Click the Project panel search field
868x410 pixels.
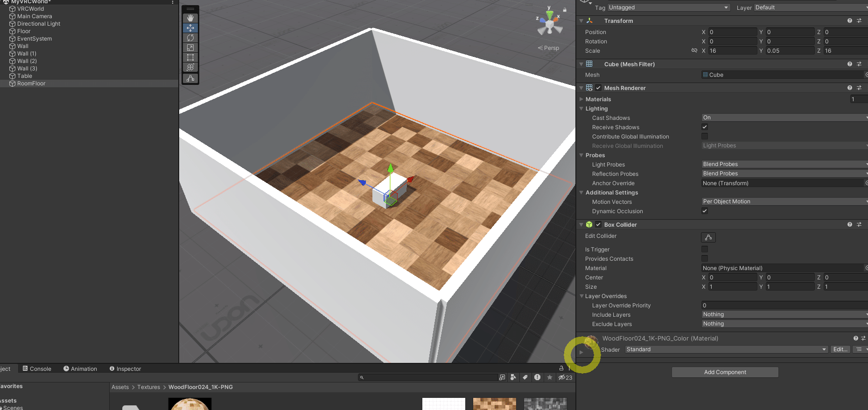tap(428, 377)
